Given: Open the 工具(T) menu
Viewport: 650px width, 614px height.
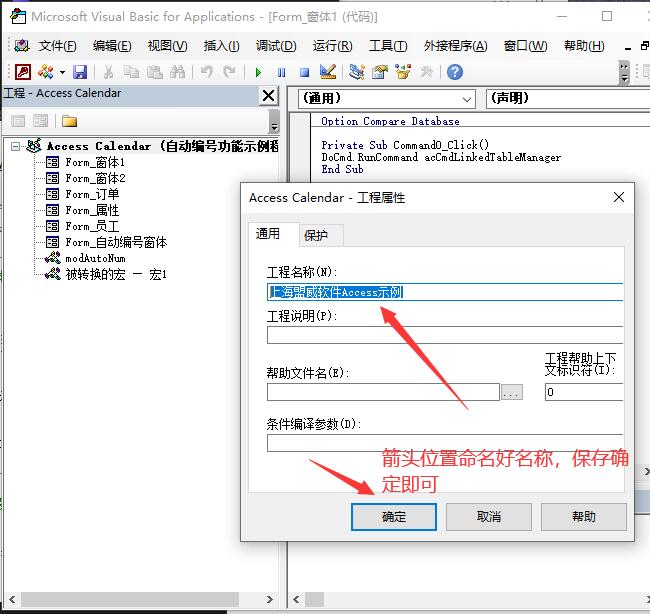Looking at the screenshot, I should [388, 46].
